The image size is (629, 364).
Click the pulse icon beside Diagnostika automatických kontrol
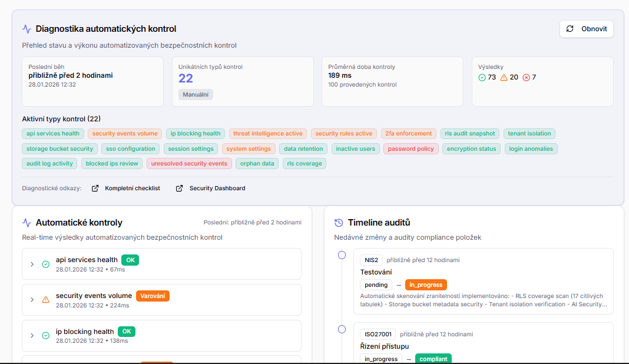[27, 29]
